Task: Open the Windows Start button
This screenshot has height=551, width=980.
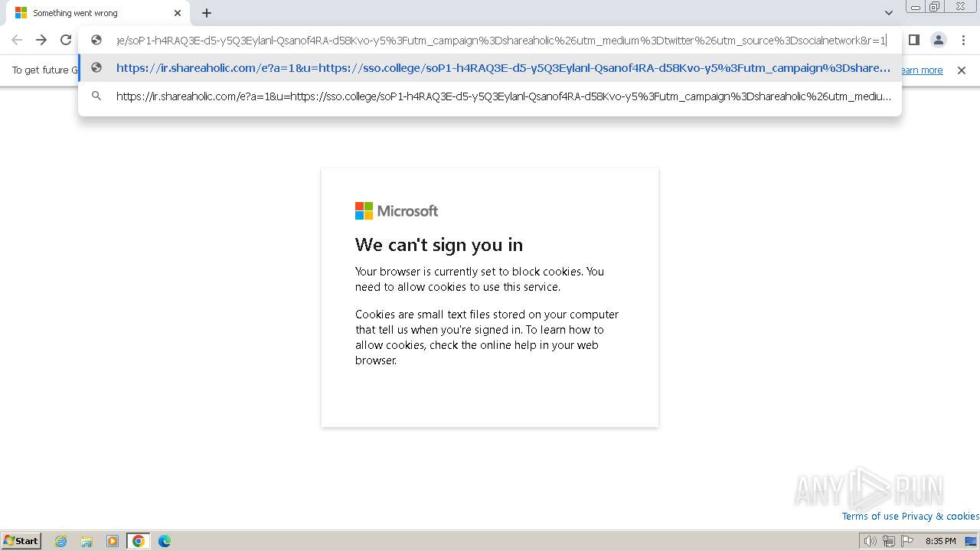Action: point(21,541)
